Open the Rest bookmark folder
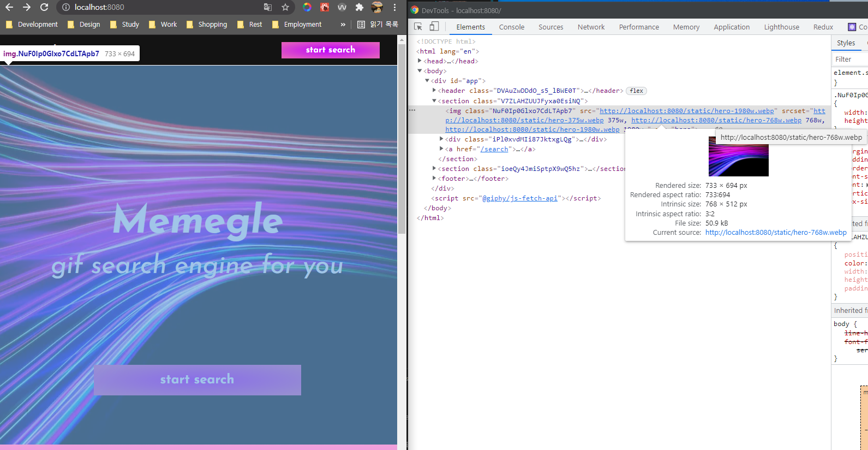 (250, 25)
